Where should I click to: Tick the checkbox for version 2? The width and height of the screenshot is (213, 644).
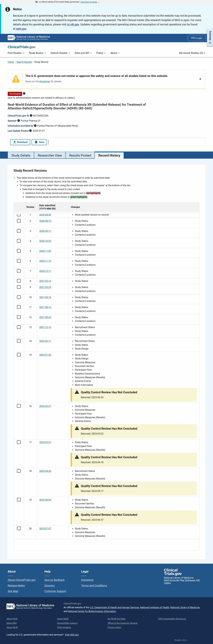coord(19,221)
